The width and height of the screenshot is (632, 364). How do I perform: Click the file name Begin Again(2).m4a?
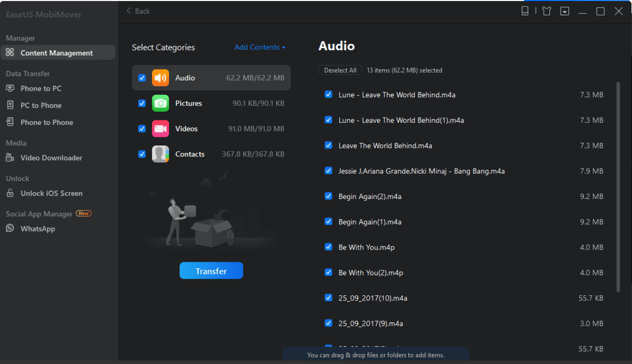coord(370,197)
